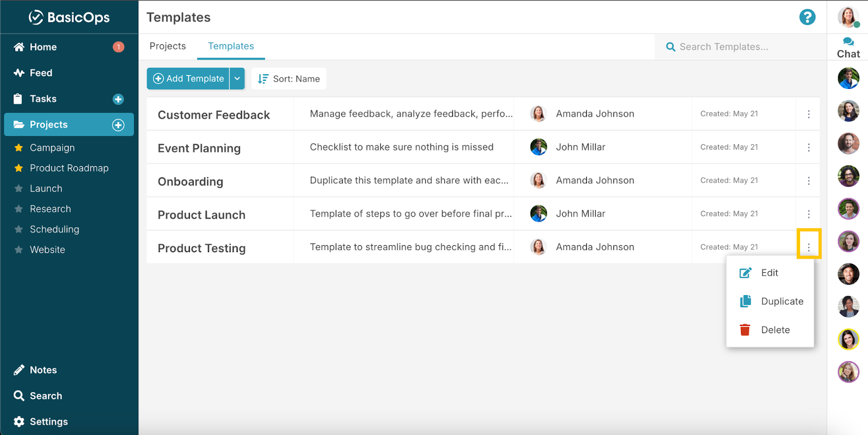The height and width of the screenshot is (435, 868).
Task: Click John Millar name in Product Launch row
Action: coord(580,214)
